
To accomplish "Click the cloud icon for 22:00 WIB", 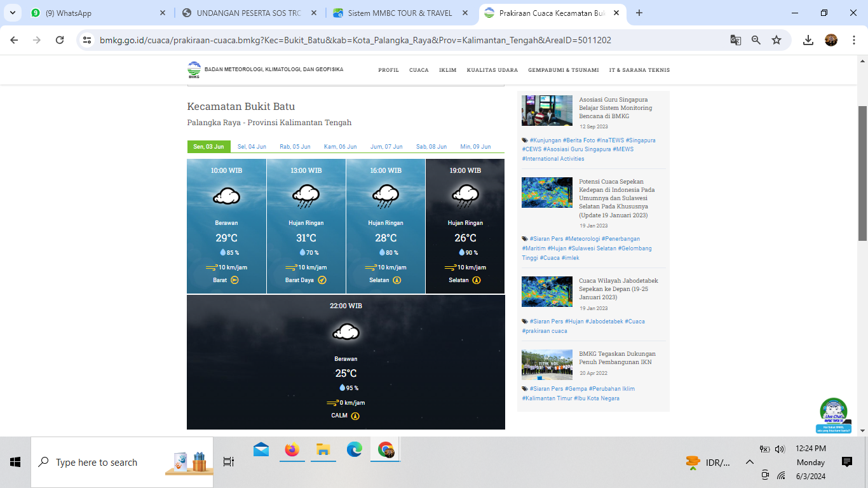I will (x=346, y=332).
